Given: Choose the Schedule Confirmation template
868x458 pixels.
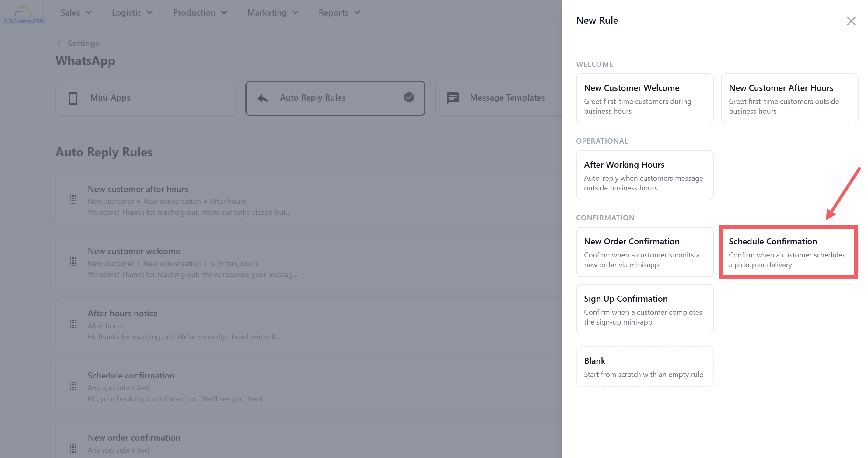Looking at the screenshot, I should [x=788, y=252].
